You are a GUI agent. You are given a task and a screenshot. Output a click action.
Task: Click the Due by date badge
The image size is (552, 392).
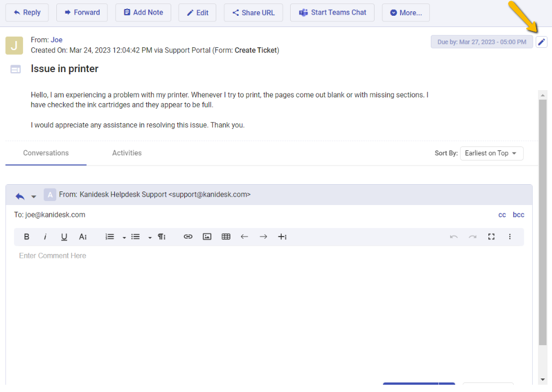click(482, 42)
